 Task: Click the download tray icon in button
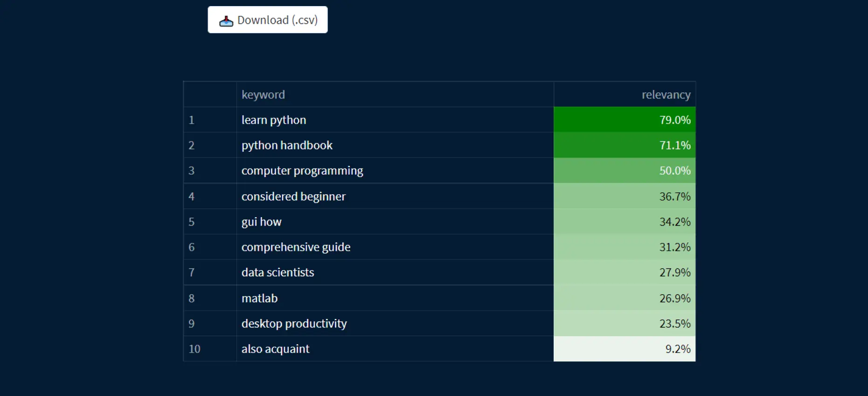(x=226, y=21)
